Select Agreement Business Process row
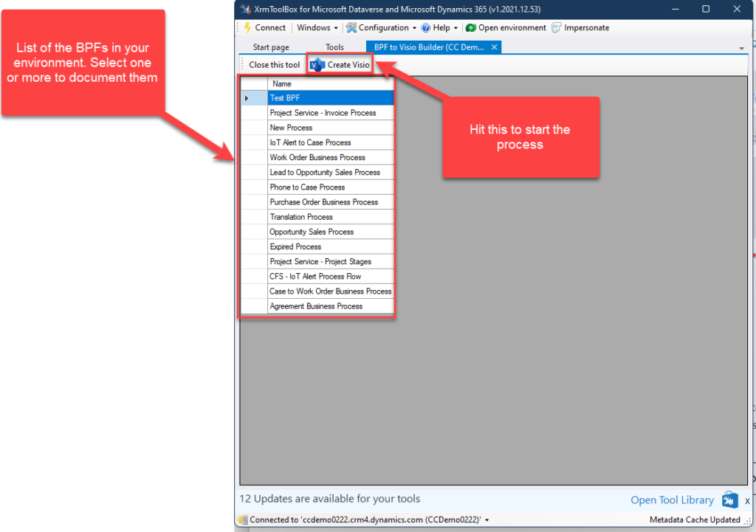The width and height of the screenshot is (756, 532). click(x=331, y=306)
